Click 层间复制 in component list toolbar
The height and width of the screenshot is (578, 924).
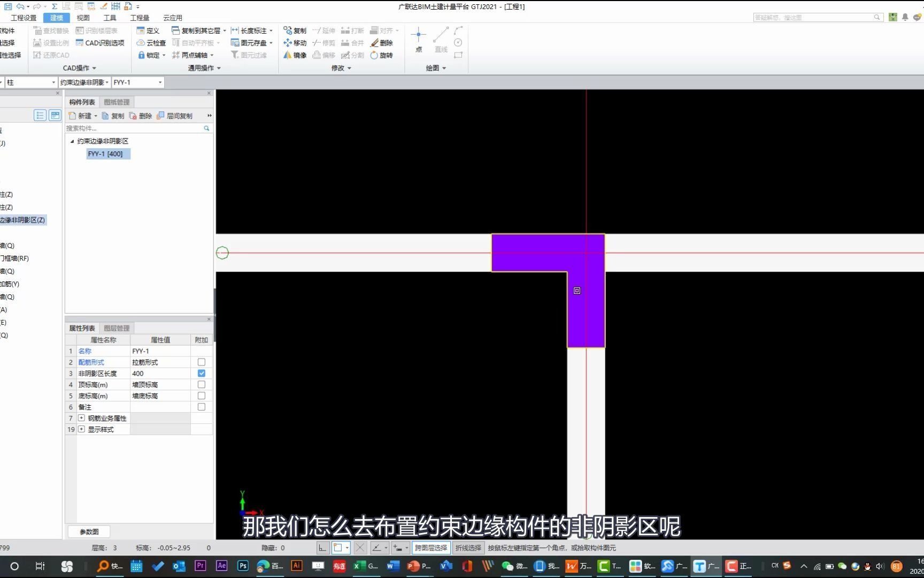(174, 116)
